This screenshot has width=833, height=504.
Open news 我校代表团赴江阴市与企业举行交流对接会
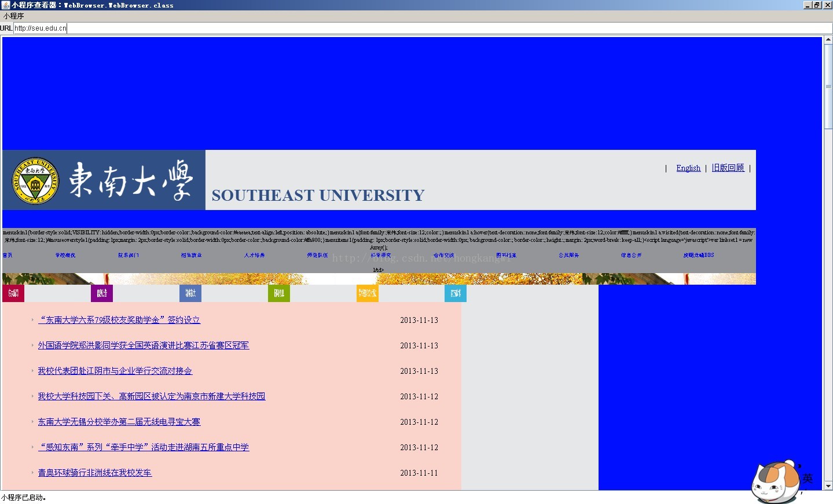click(115, 371)
